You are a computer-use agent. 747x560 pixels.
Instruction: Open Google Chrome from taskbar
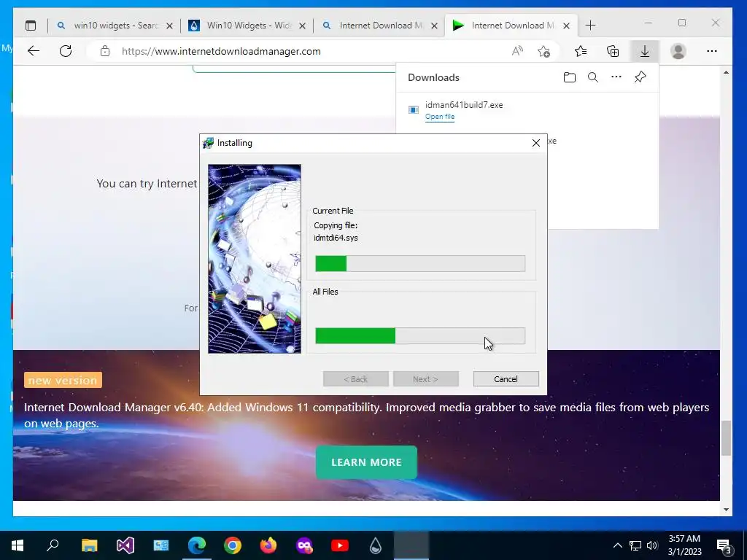pyautogui.click(x=233, y=545)
